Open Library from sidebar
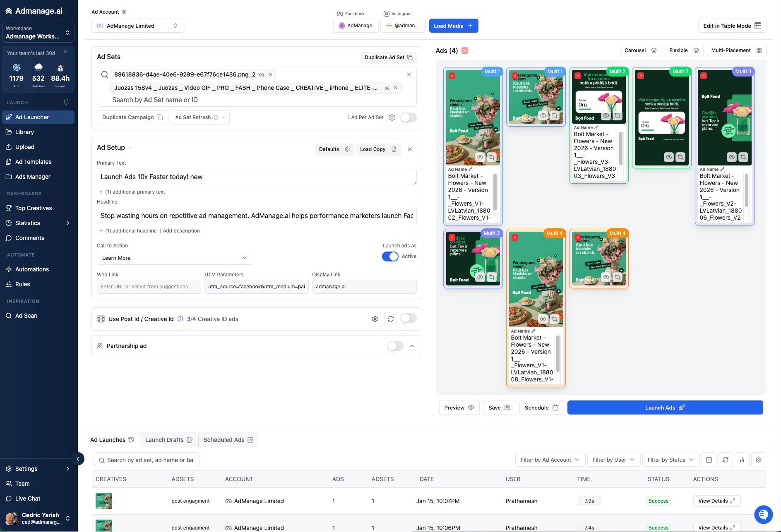The image size is (781, 532). [x=38, y=132]
